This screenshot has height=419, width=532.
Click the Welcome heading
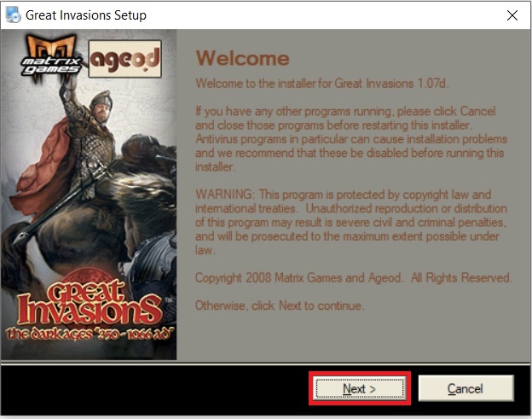pos(243,58)
